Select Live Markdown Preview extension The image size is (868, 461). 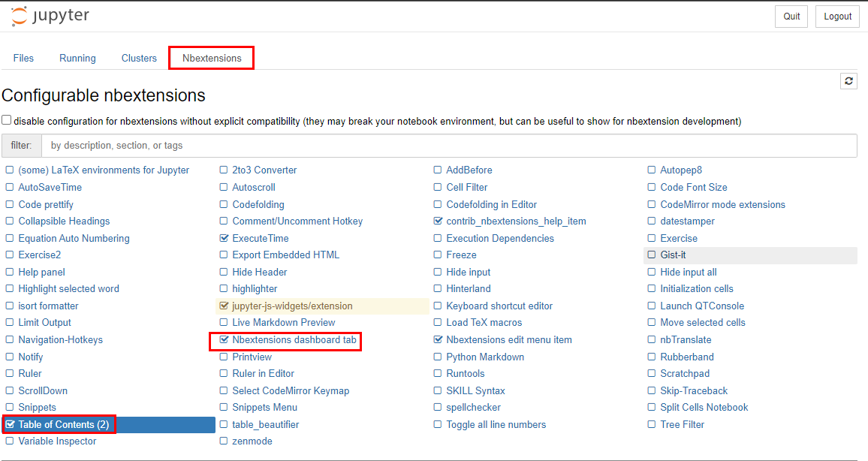283,322
